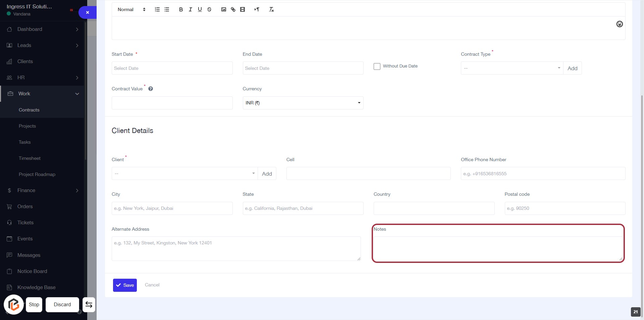Enable the Without Due Date checkbox

[377, 66]
